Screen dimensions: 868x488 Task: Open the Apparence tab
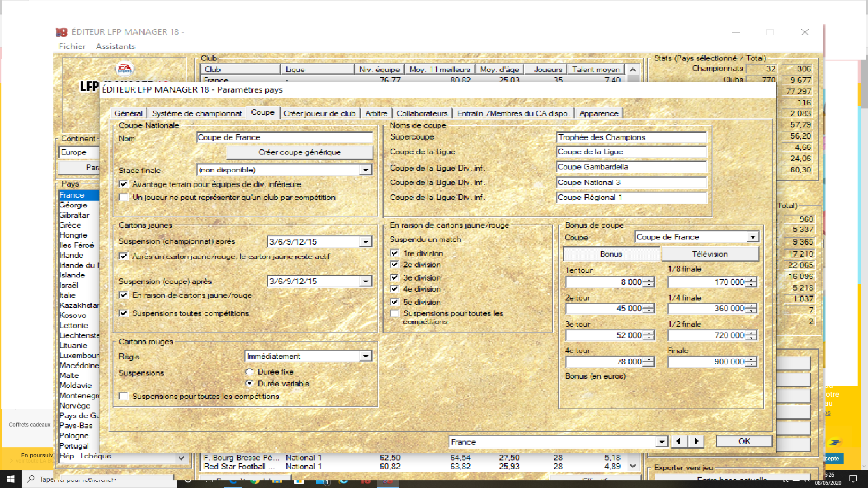[599, 113]
